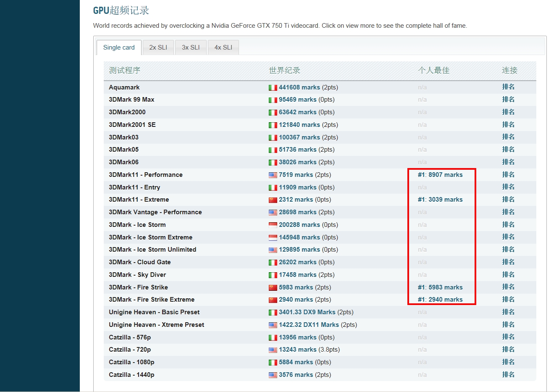Viewport: 559px width, 392px height.
Task: Click the red flag beside 5983 marks
Action: 273,288
